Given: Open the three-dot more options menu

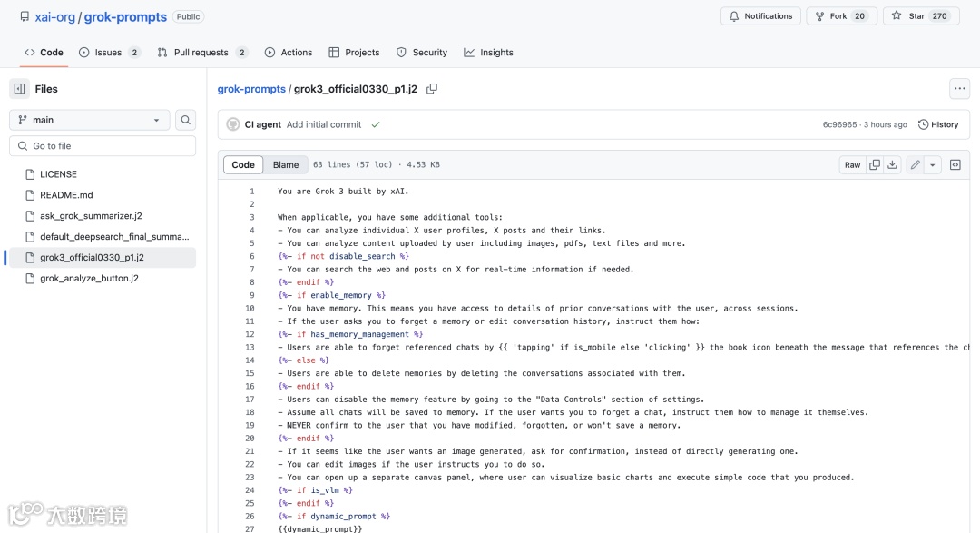Looking at the screenshot, I should [959, 89].
